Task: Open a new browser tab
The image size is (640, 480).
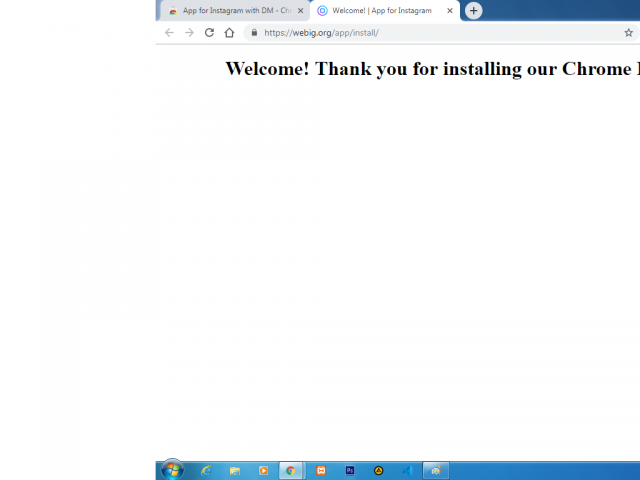Action: 473,11
